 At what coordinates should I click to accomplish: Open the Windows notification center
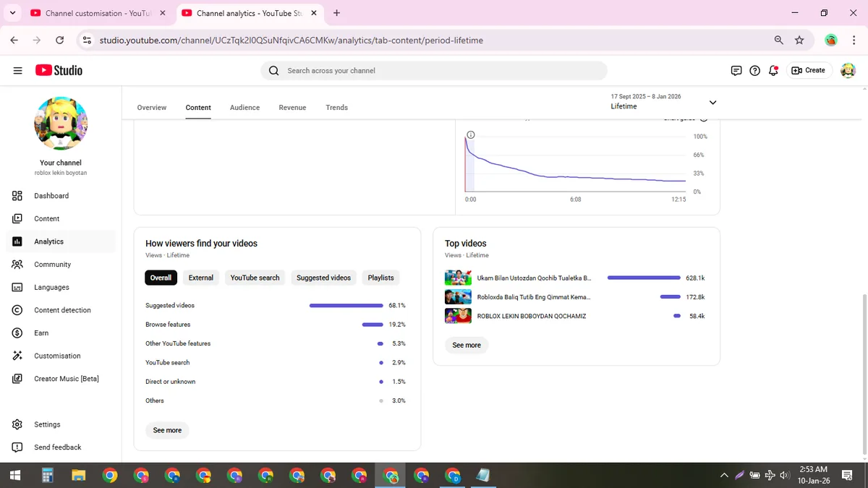[847, 475]
